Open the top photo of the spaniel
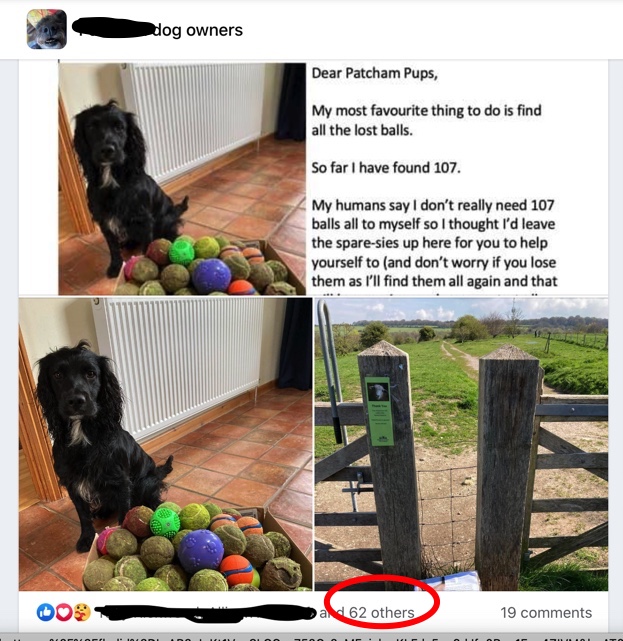623x641 pixels. (182, 179)
